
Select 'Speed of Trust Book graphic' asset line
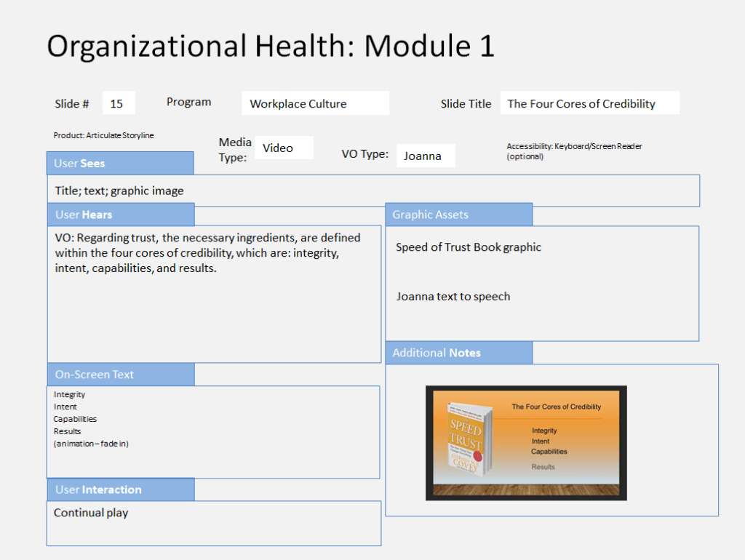(469, 247)
